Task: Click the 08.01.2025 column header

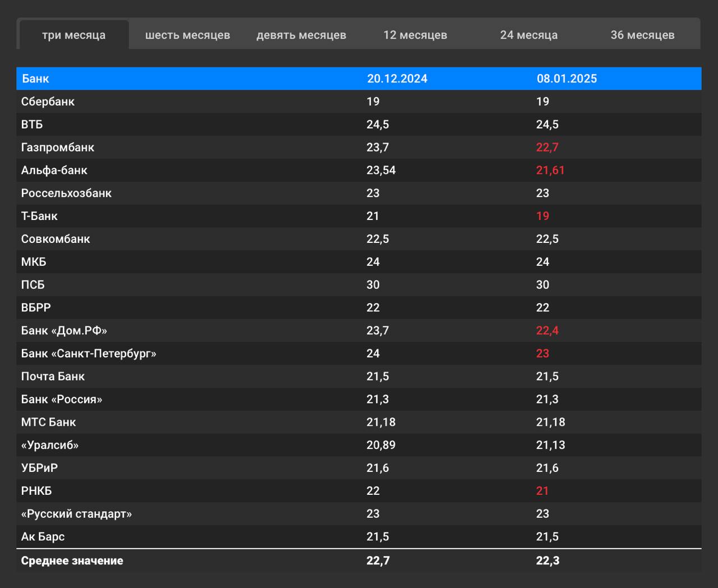Action: (567, 79)
